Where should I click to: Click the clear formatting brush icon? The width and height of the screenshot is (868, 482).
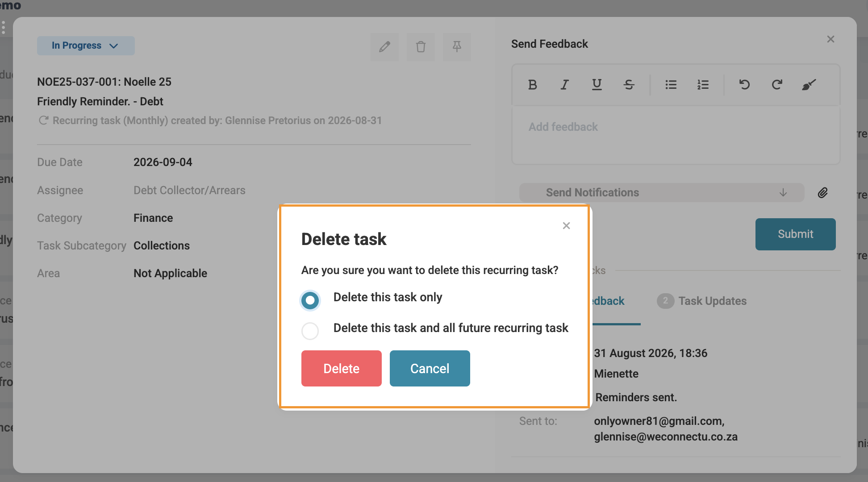click(809, 84)
